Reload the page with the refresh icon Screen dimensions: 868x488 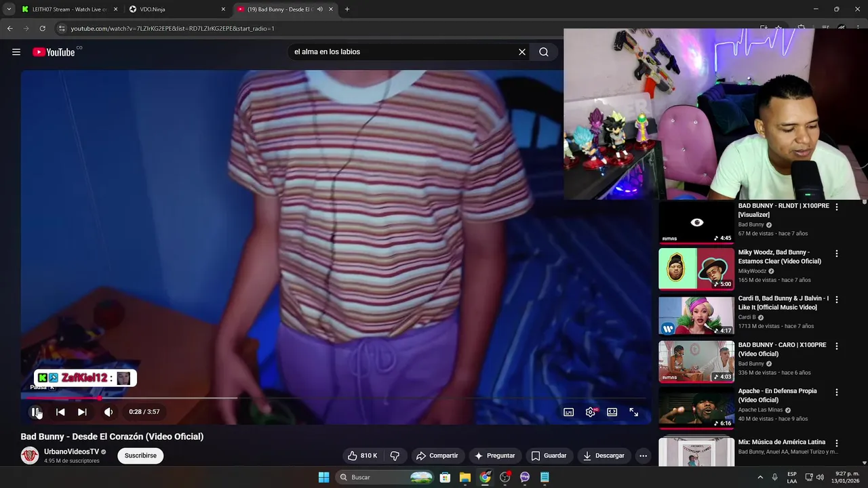[42, 28]
